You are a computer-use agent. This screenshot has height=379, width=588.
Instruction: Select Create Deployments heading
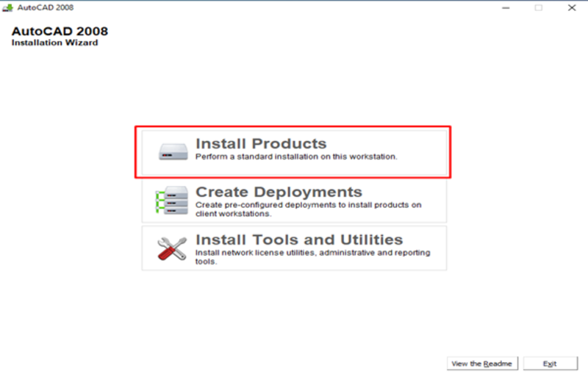[x=279, y=192]
